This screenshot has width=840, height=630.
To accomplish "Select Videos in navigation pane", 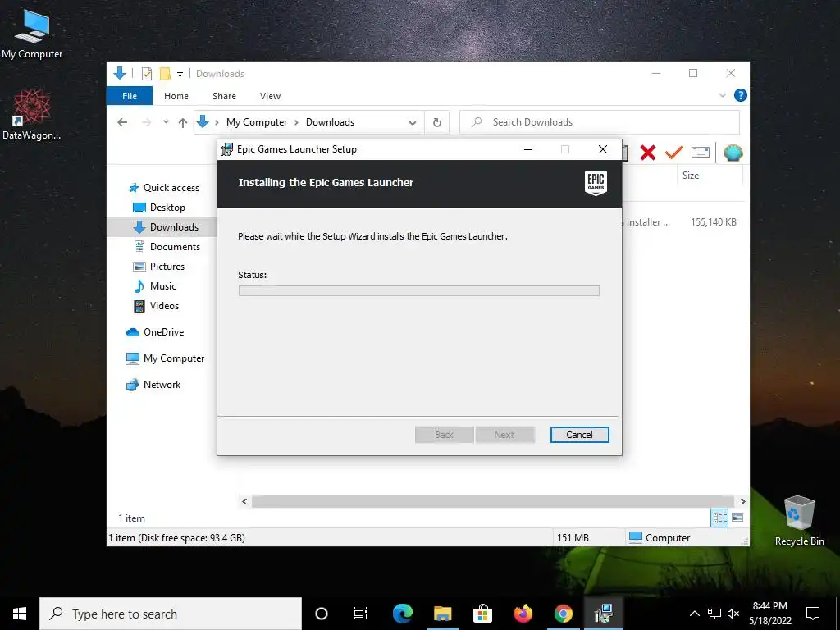I will tap(156, 306).
